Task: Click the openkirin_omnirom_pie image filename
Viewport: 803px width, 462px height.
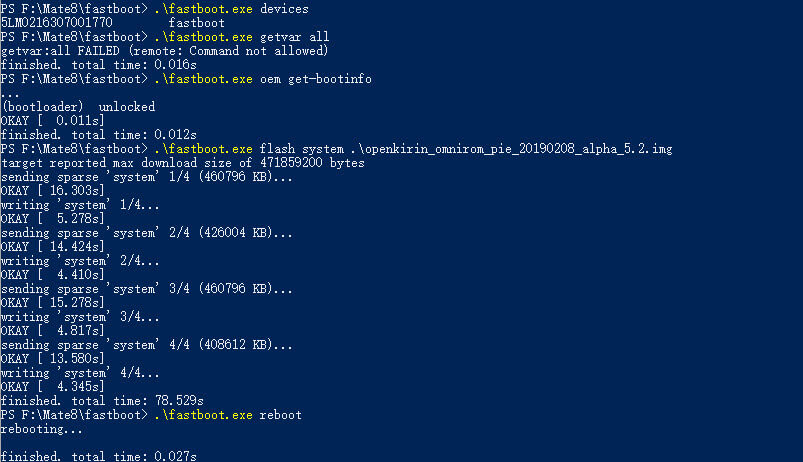Action: [511, 149]
